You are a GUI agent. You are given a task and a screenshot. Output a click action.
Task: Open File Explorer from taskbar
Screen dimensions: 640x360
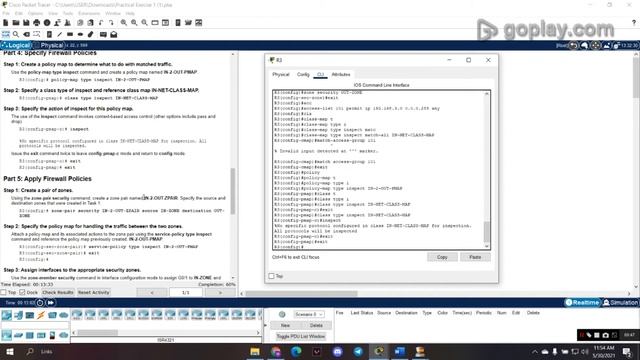pos(255,351)
